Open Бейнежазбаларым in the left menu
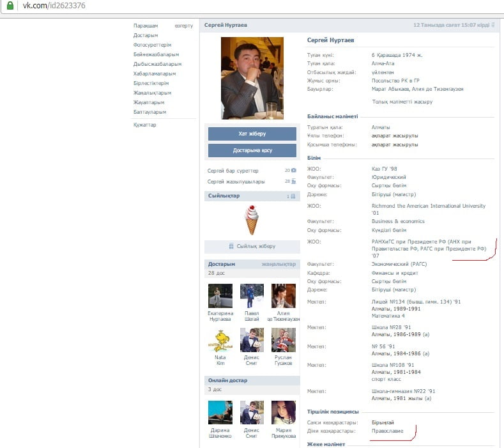 (x=157, y=55)
